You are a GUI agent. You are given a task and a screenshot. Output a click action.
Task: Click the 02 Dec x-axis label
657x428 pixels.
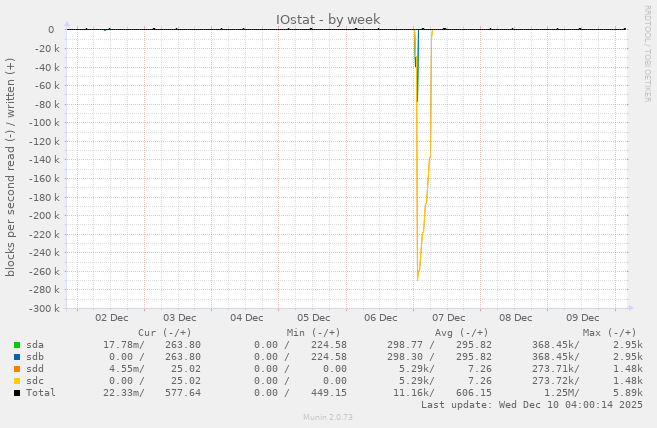111,318
